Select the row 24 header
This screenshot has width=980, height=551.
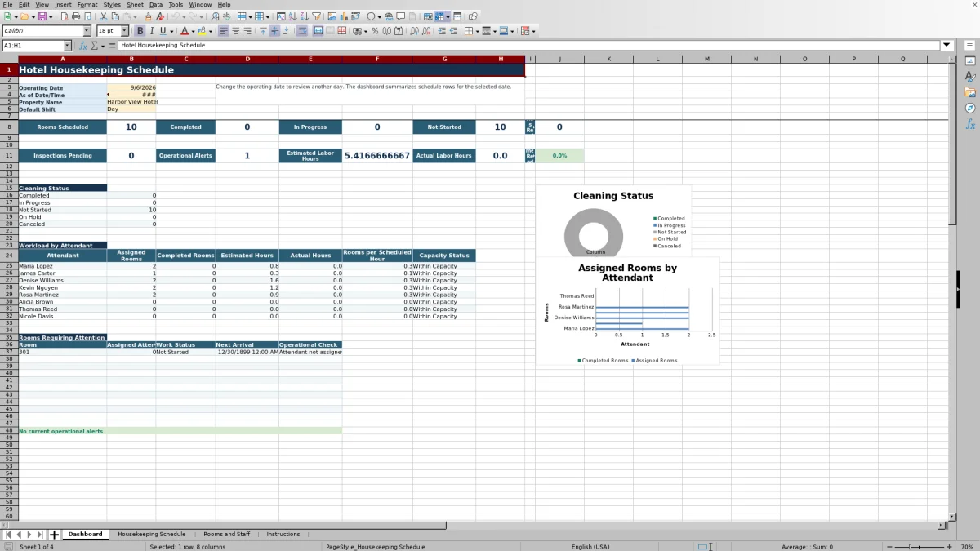9,256
